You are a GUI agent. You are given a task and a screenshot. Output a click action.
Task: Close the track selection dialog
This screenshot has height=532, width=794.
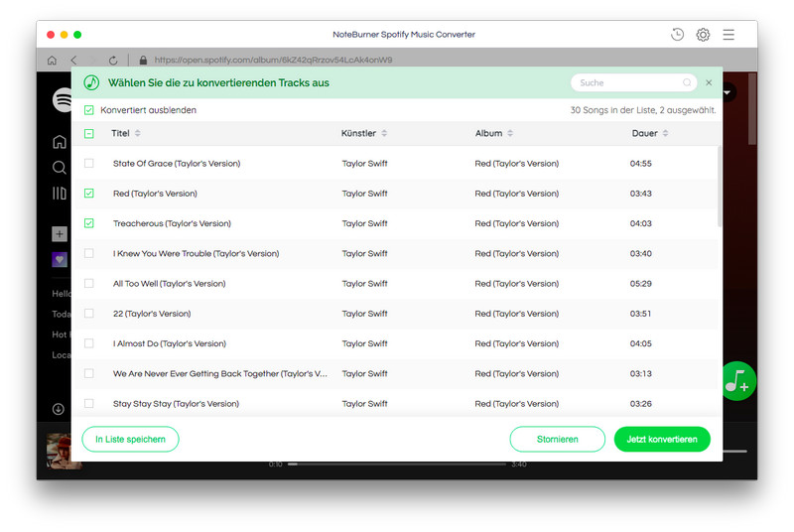click(x=709, y=82)
